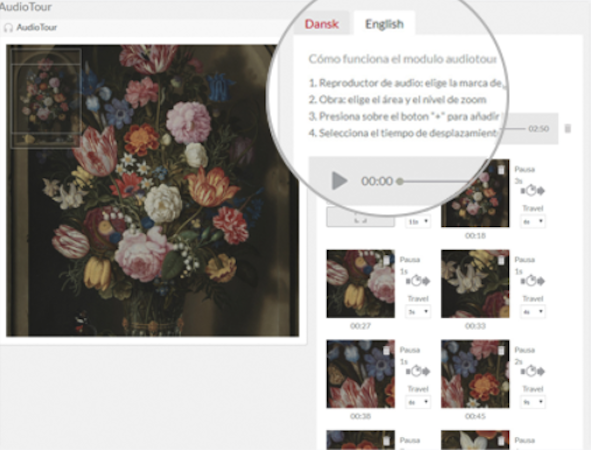Switch to the English tab
The image size is (591, 450).
(384, 24)
